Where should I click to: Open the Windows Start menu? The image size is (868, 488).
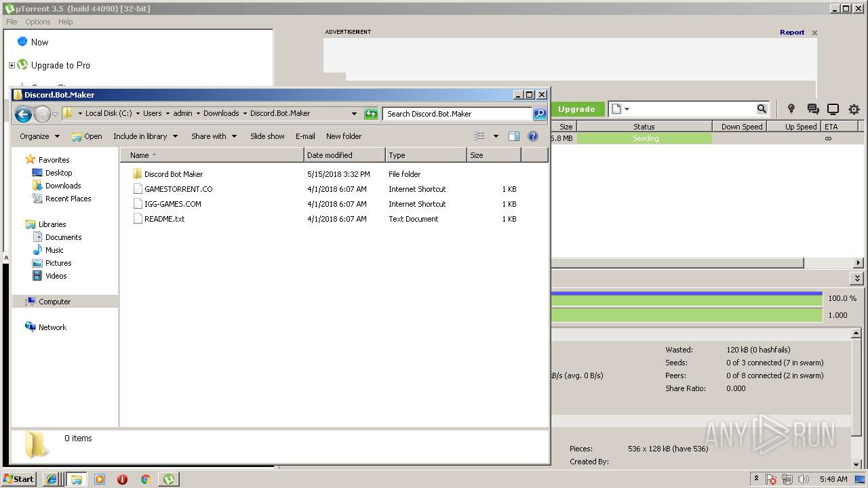coord(19,479)
